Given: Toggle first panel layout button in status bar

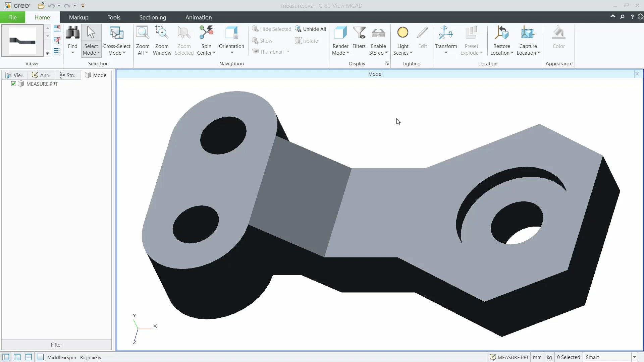Looking at the screenshot, I should click(6, 357).
